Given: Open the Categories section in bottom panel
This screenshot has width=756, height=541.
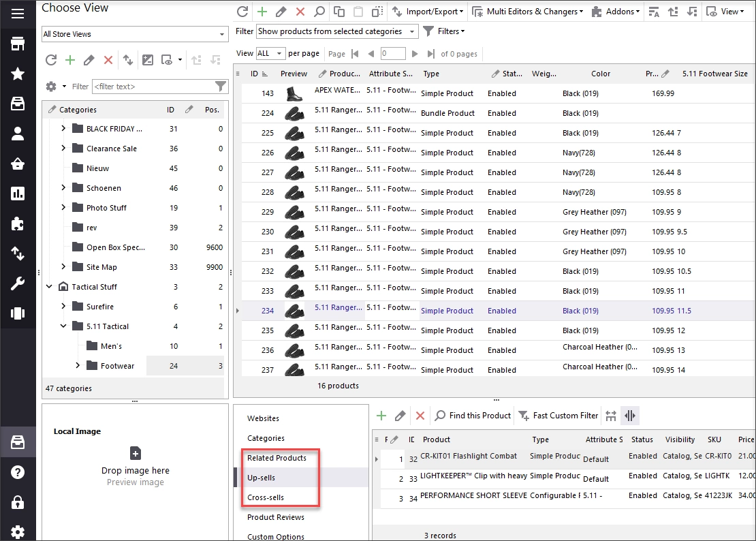Looking at the screenshot, I should point(266,438).
